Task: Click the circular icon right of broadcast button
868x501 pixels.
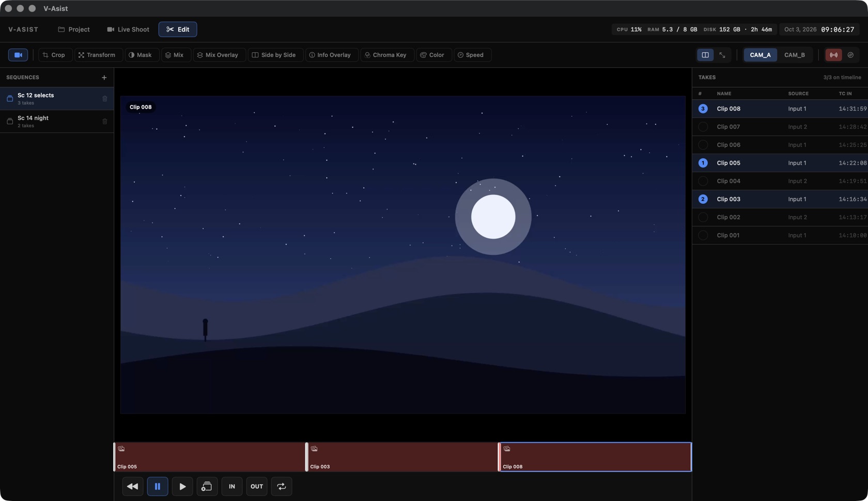Action: [850, 55]
